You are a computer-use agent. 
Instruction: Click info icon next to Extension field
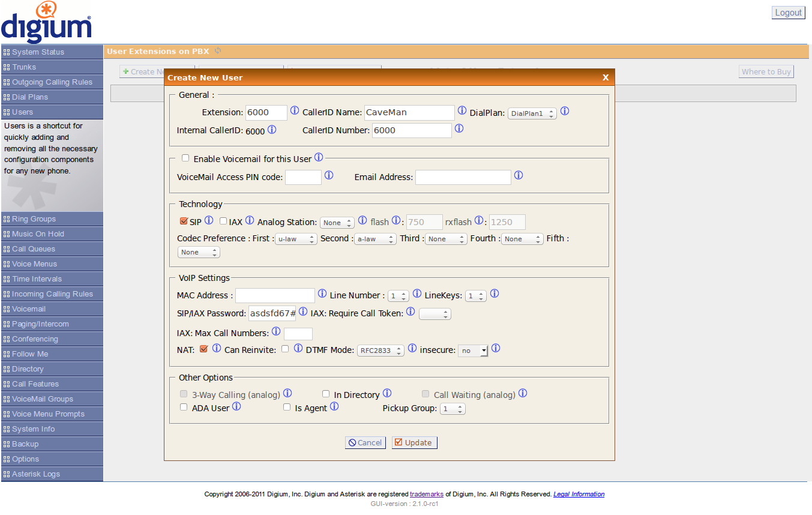click(x=295, y=111)
